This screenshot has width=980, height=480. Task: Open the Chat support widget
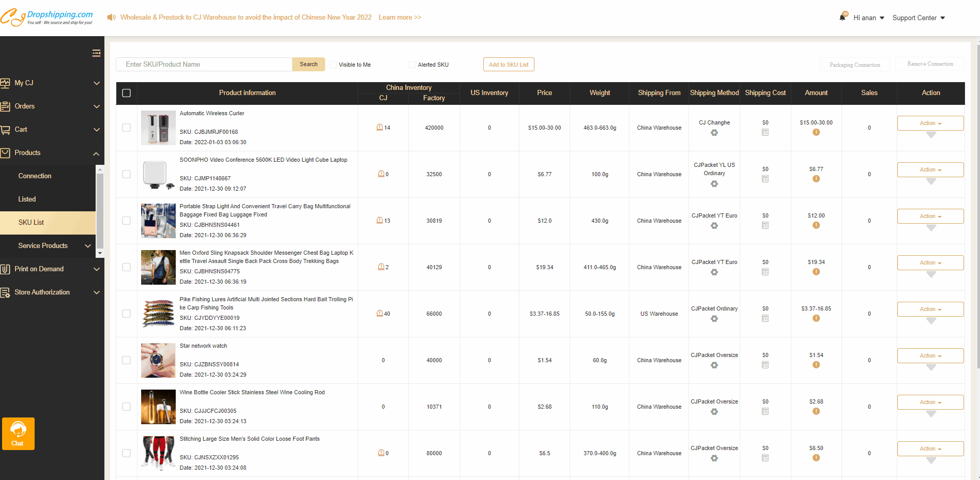pyautogui.click(x=18, y=433)
